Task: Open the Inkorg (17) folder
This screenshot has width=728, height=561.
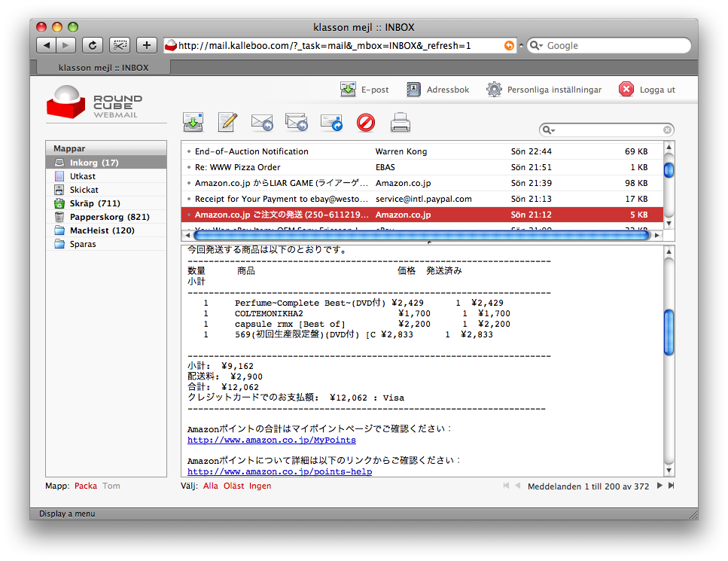Action: pyautogui.click(x=106, y=163)
